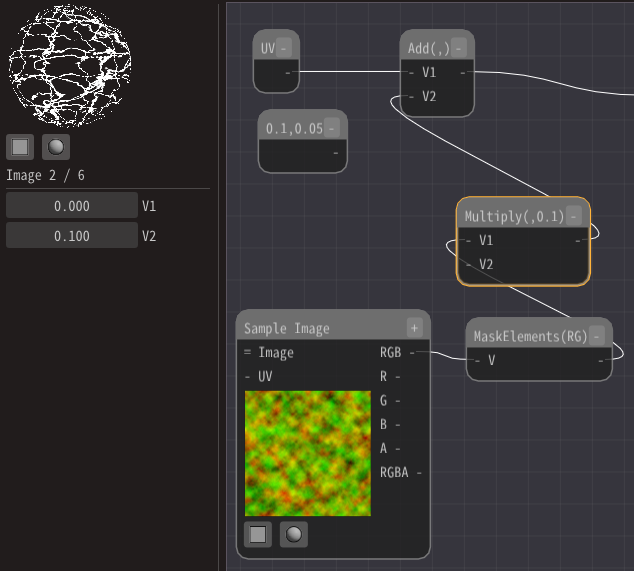This screenshot has height=571, width=634.
Task: Select flat square preview in left panel
Action: pyautogui.click(x=20, y=147)
